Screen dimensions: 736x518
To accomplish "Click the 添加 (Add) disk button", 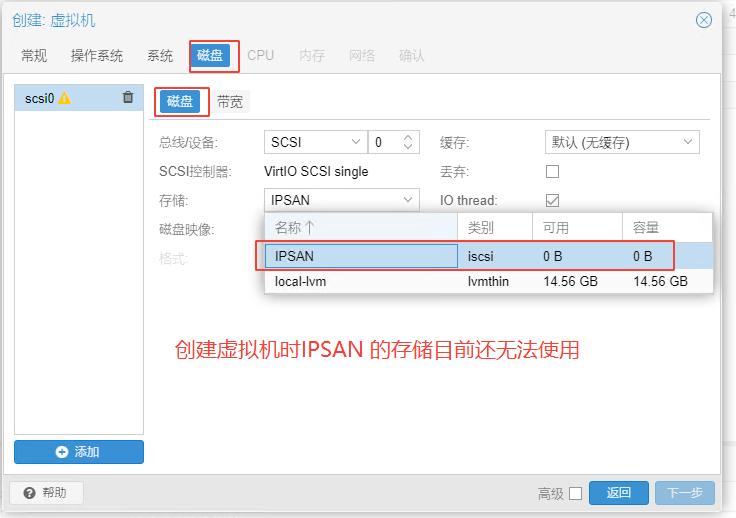I will (79, 452).
